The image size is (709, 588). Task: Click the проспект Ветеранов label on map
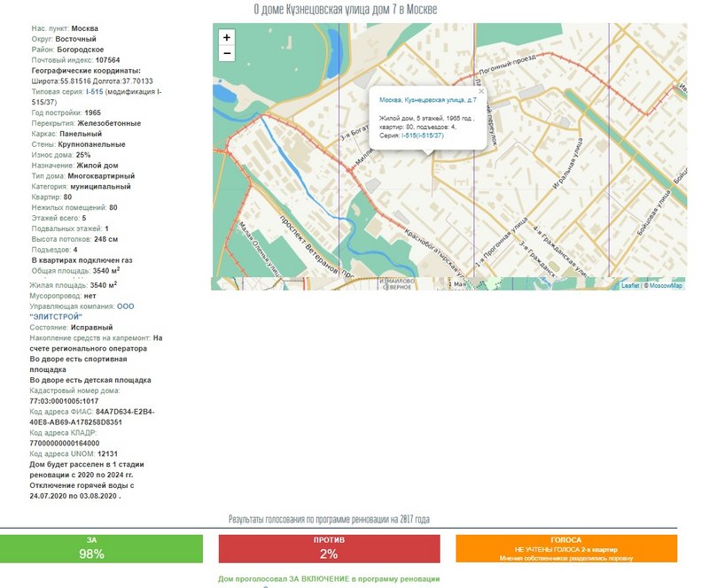tap(308, 244)
